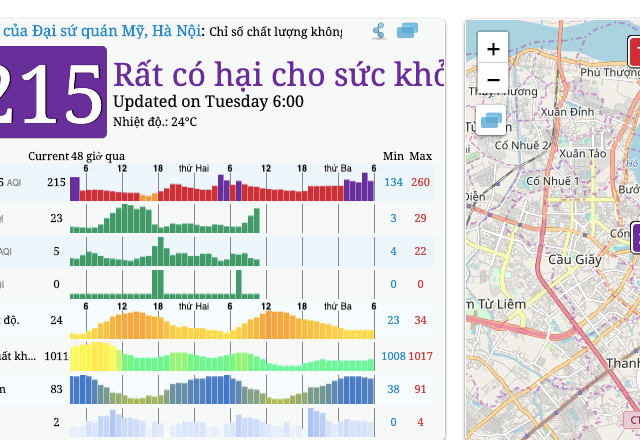Click the light blue chart with value 2

pos(221,422)
